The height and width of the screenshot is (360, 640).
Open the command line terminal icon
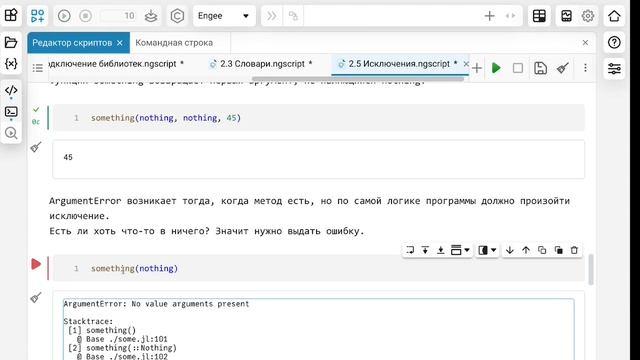coord(11,111)
